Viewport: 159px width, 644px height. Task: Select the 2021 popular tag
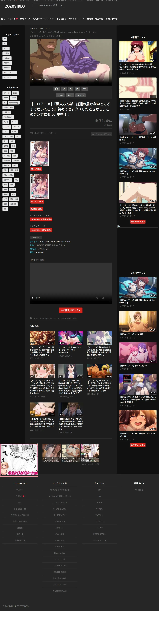pos(15,93)
